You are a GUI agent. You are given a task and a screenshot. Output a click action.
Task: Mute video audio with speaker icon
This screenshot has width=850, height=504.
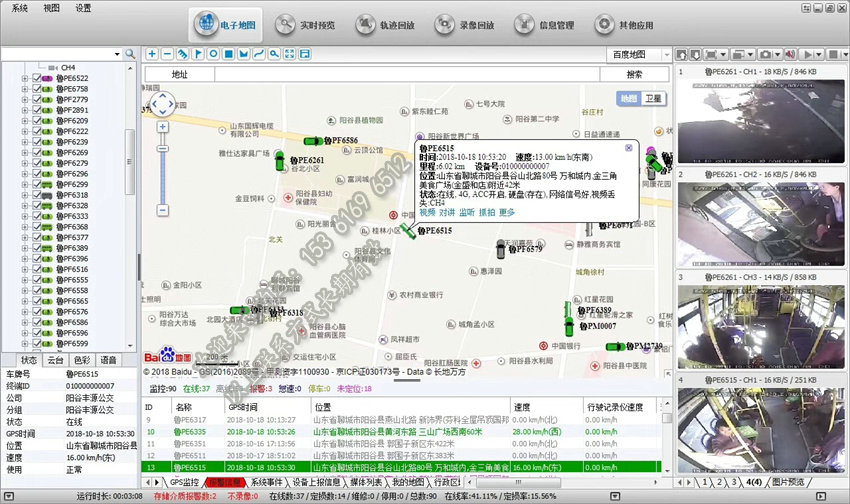tap(791, 53)
